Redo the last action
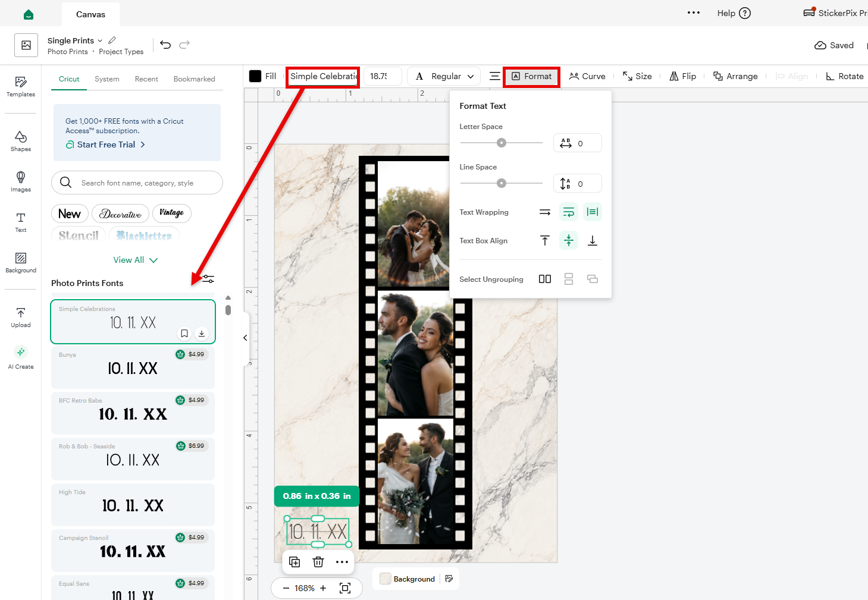The image size is (868, 600). 184,45
